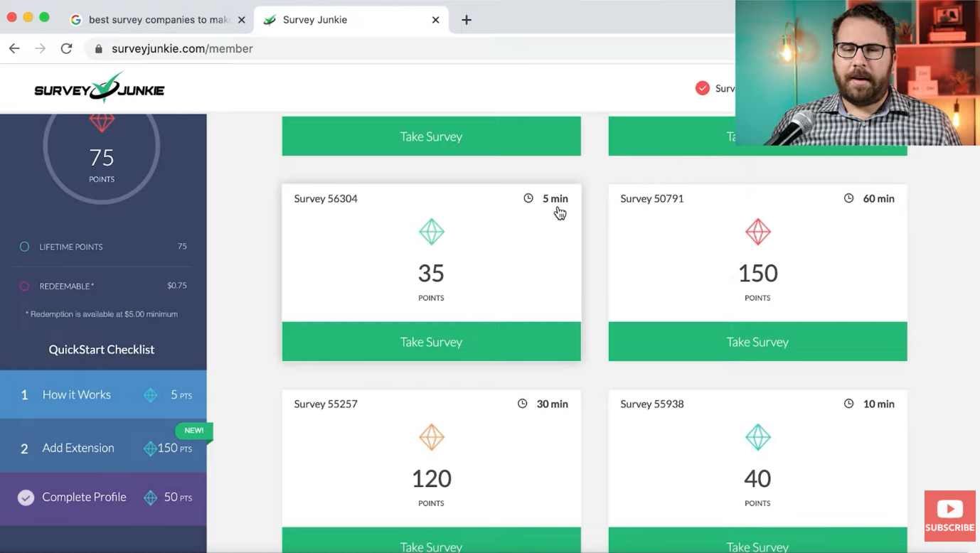
Task: Take Survey 50791 for 150 points
Action: (x=757, y=342)
